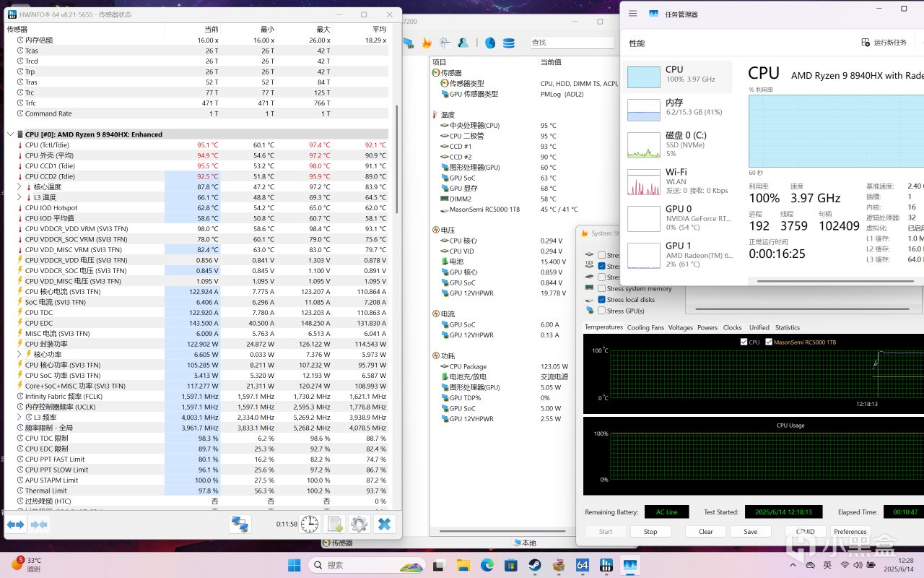Toggle the Stress GPU(s) checkbox

(x=601, y=311)
